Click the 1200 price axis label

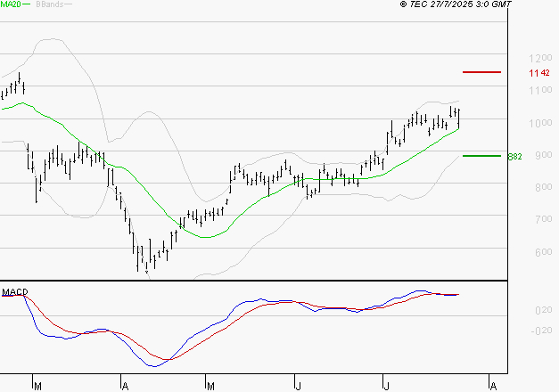(x=540, y=58)
